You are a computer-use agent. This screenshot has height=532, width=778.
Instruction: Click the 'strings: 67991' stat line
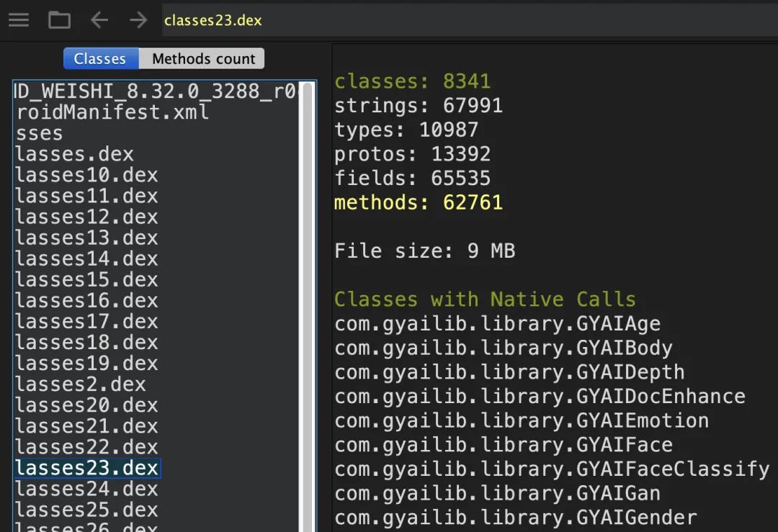[x=419, y=106]
